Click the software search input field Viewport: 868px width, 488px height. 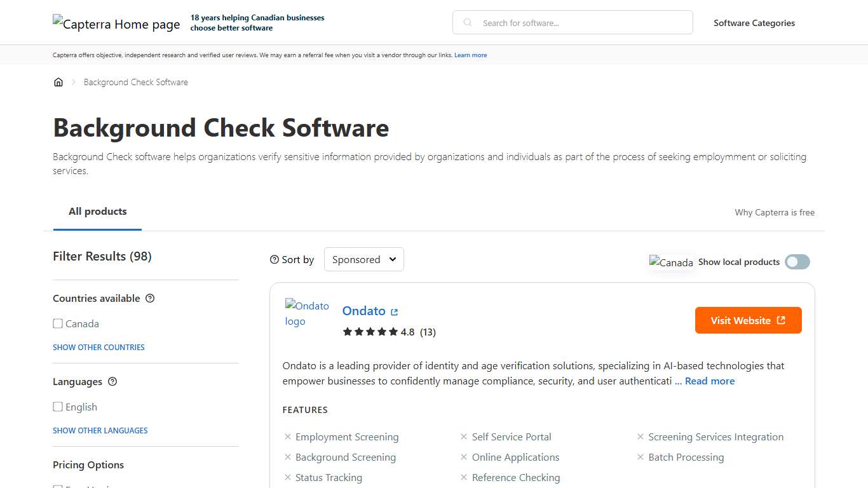[x=572, y=22]
